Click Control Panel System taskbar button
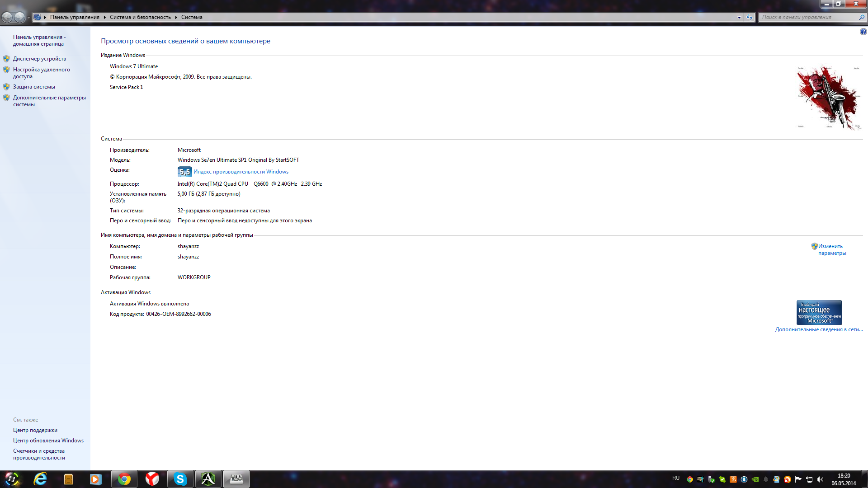 [236, 479]
